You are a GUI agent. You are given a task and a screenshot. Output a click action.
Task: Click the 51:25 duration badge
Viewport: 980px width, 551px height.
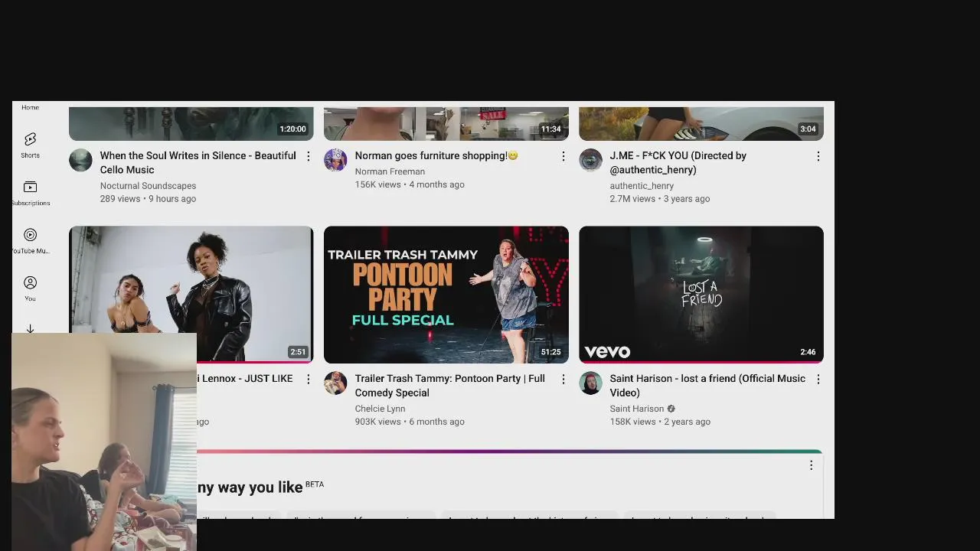550,352
